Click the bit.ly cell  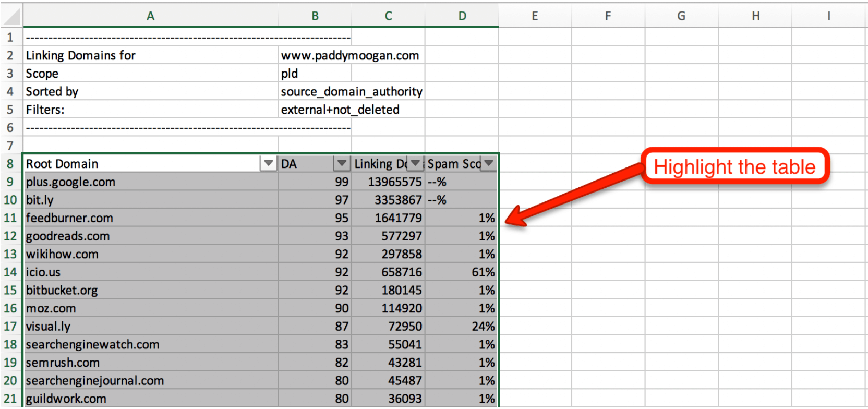[151, 200]
